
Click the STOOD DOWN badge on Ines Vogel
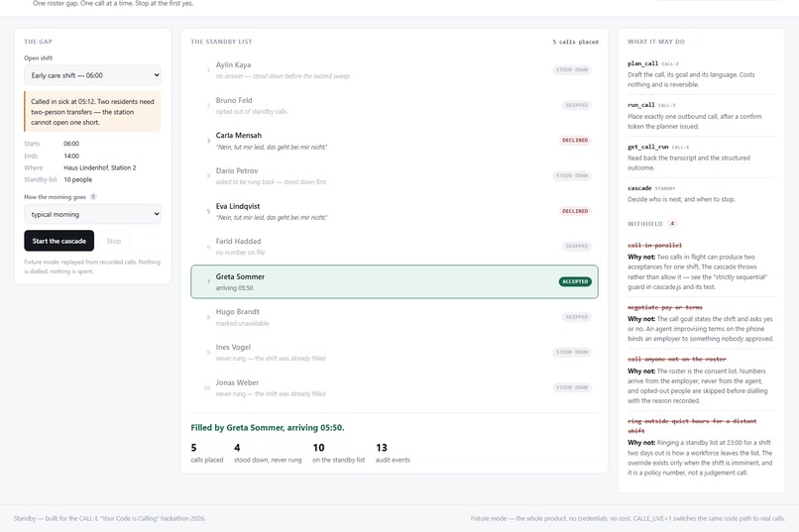(x=572, y=352)
